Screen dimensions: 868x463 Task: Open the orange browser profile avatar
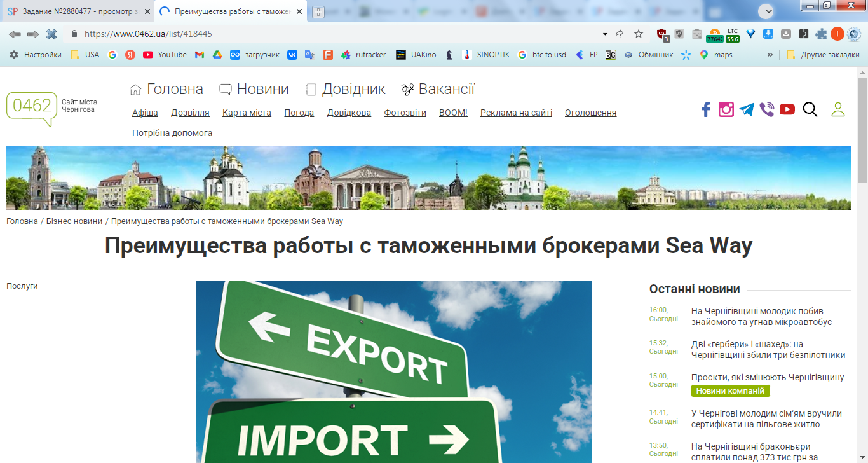(x=837, y=34)
